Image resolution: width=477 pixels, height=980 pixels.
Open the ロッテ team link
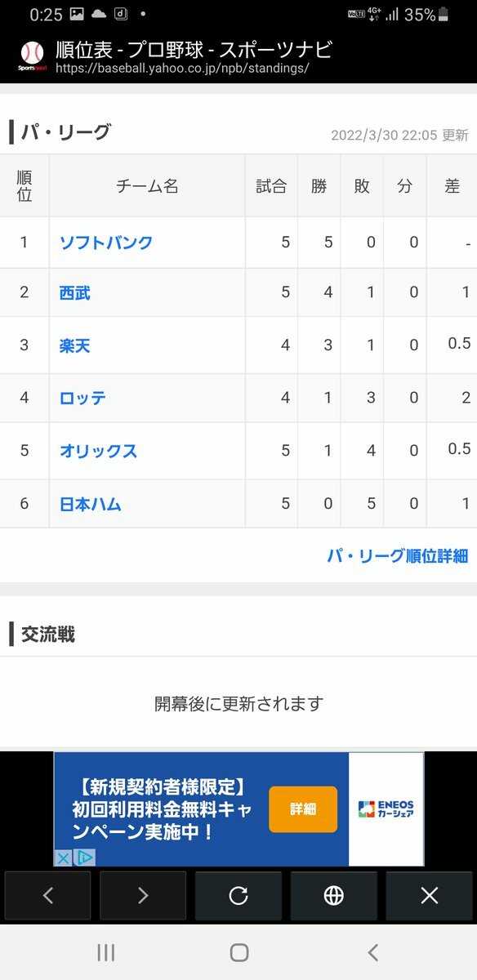click(82, 399)
